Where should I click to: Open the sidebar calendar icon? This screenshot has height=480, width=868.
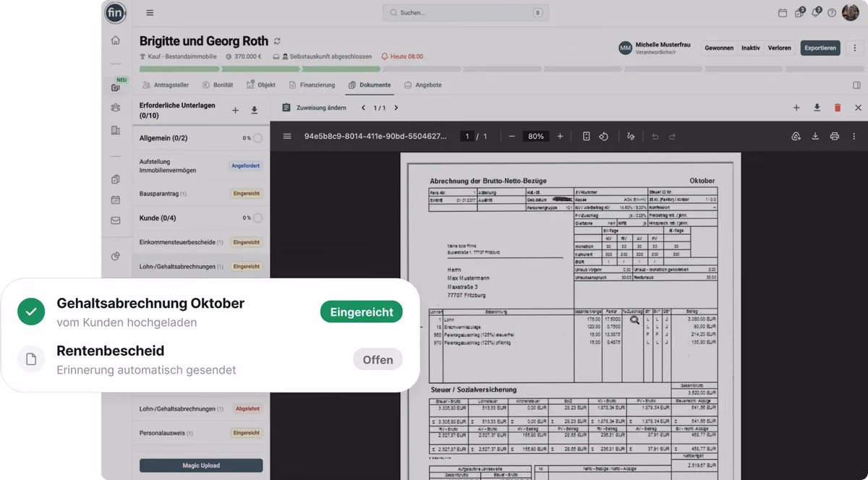pos(116,200)
